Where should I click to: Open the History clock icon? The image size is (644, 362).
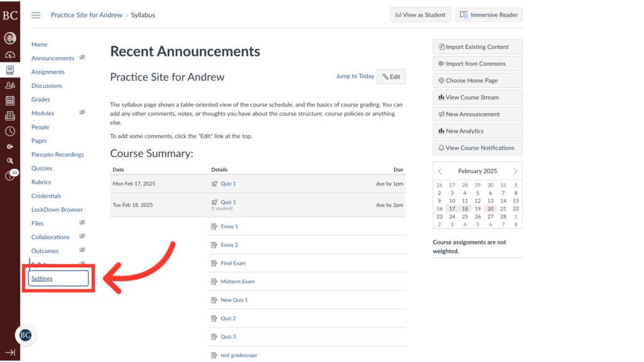9,131
